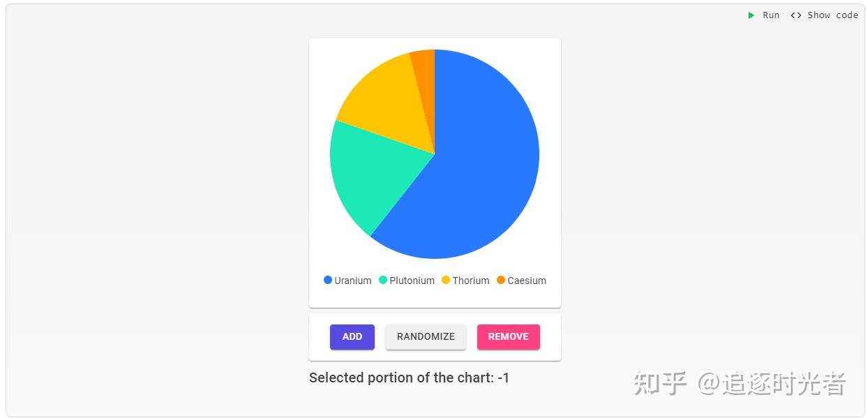Click the yellow Thorium legend dot

[446, 280]
